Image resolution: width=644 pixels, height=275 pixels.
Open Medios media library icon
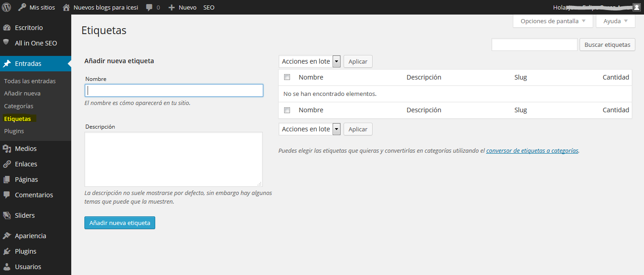pyautogui.click(x=7, y=149)
